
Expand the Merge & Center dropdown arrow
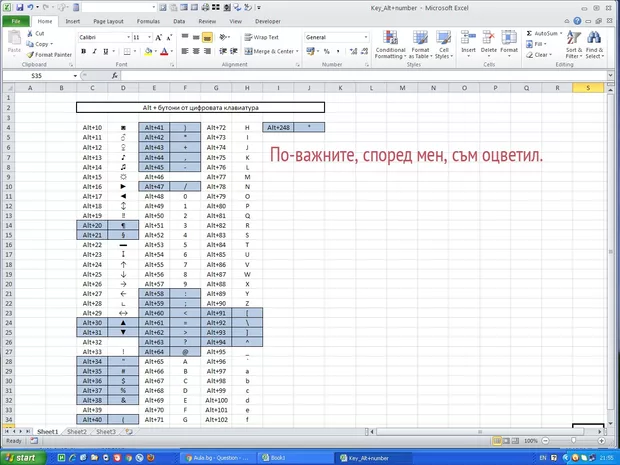[297, 51]
